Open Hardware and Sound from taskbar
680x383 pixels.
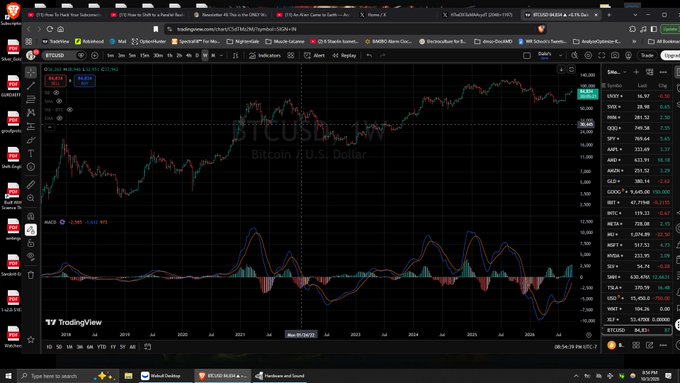tap(280, 376)
